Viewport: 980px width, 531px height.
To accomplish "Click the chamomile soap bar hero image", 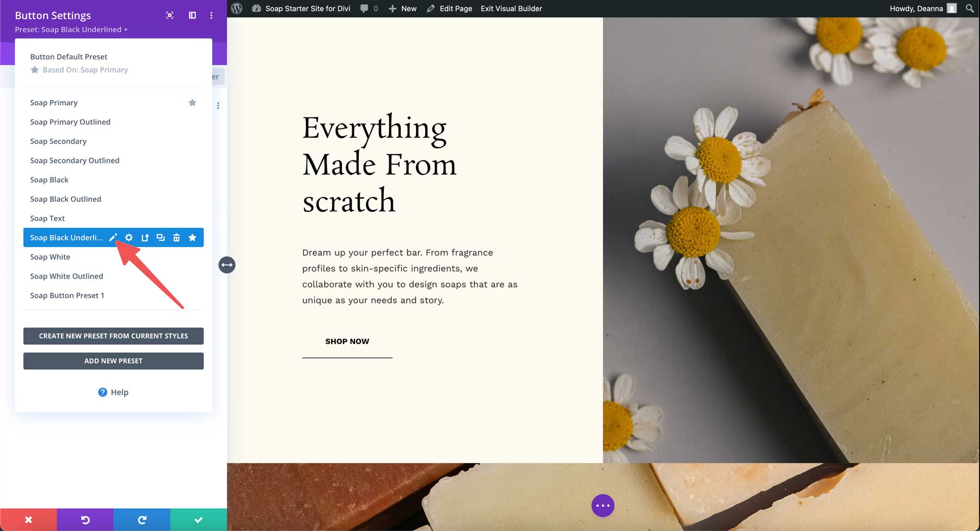I will 791,240.
